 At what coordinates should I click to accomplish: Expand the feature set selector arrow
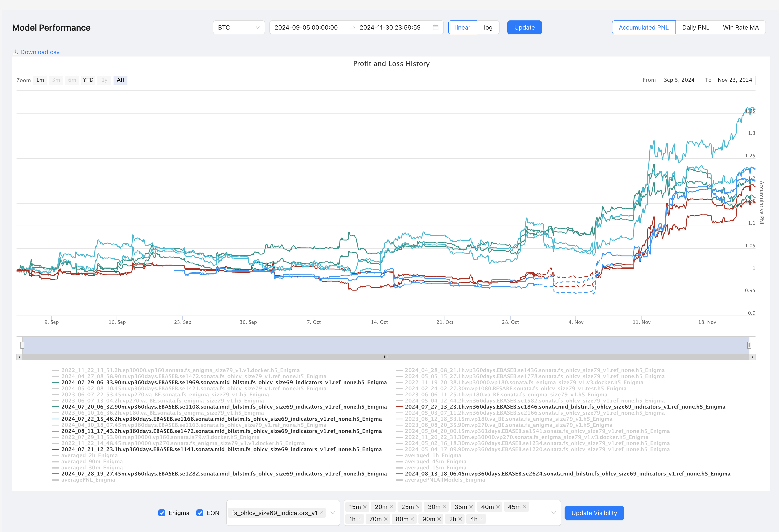[x=333, y=513]
